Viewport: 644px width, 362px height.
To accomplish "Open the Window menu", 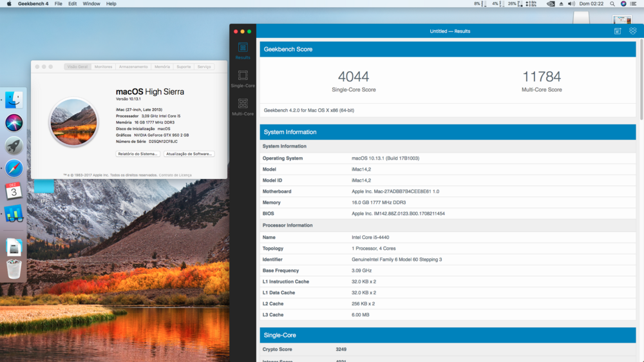I will pos(91,4).
